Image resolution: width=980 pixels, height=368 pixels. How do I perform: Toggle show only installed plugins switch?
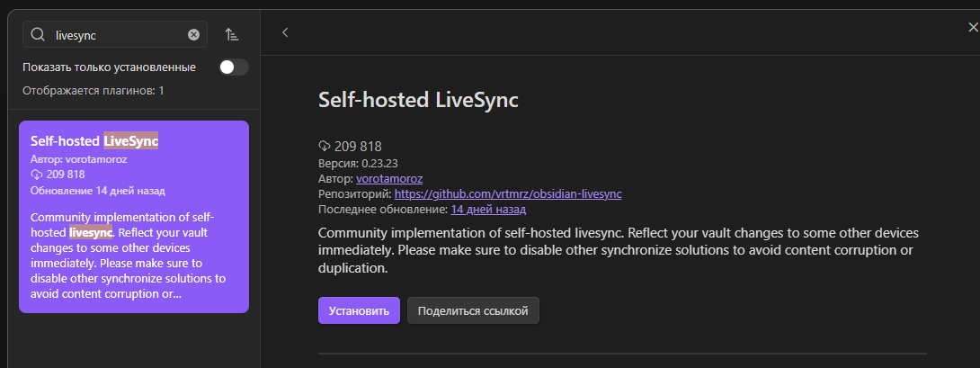pos(234,67)
